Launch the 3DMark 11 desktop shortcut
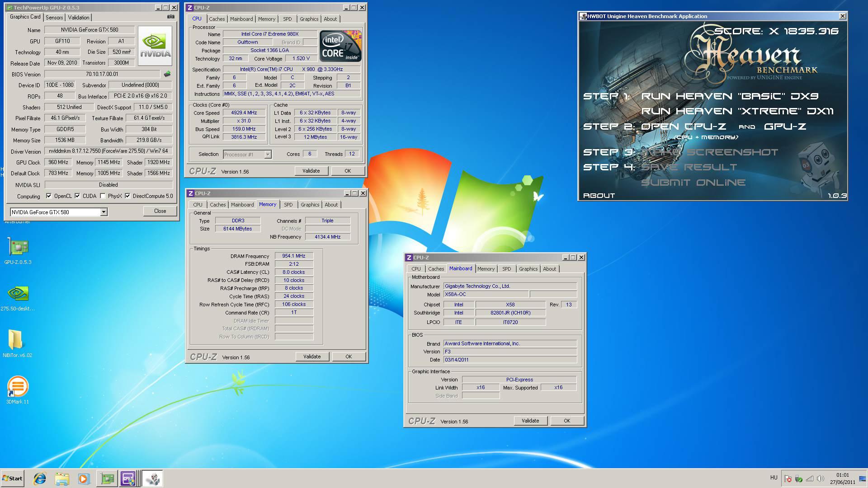Image resolution: width=868 pixels, height=488 pixels. tap(17, 390)
